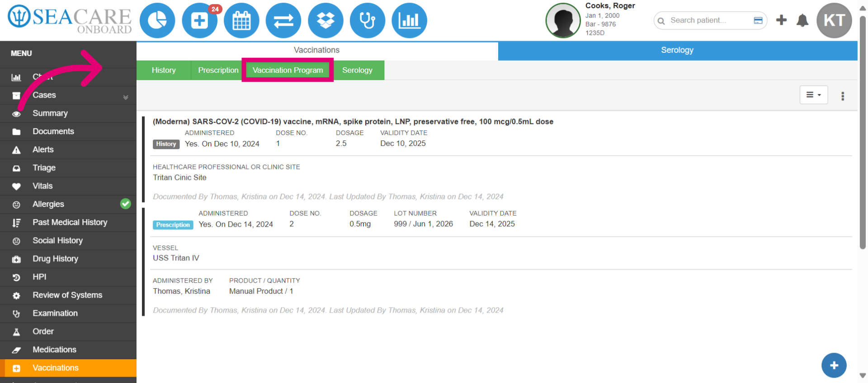
Task: Click the card icon in search box
Action: tap(758, 20)
